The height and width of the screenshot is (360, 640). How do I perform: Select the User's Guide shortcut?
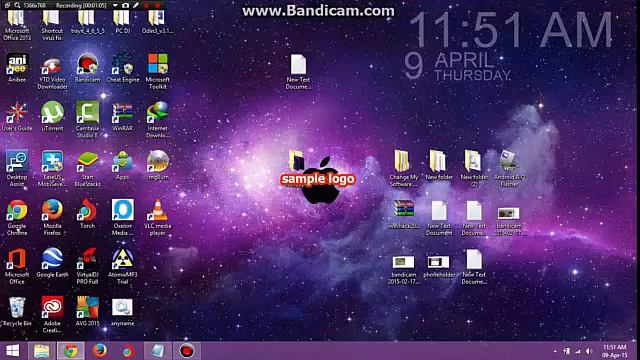(17, 117)
